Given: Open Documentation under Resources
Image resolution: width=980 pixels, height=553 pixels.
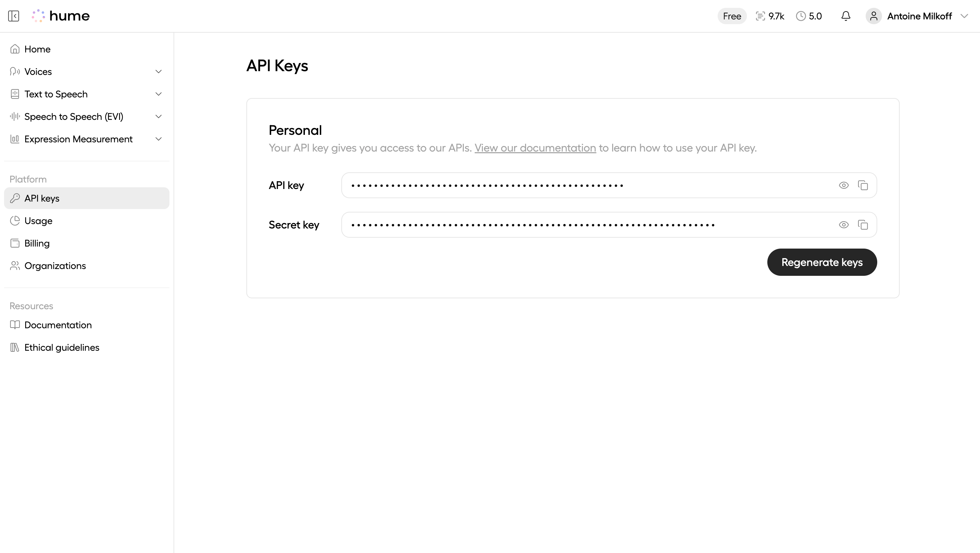Looking at the screenshot, I should pyautogui.click(x=58, y=325).
